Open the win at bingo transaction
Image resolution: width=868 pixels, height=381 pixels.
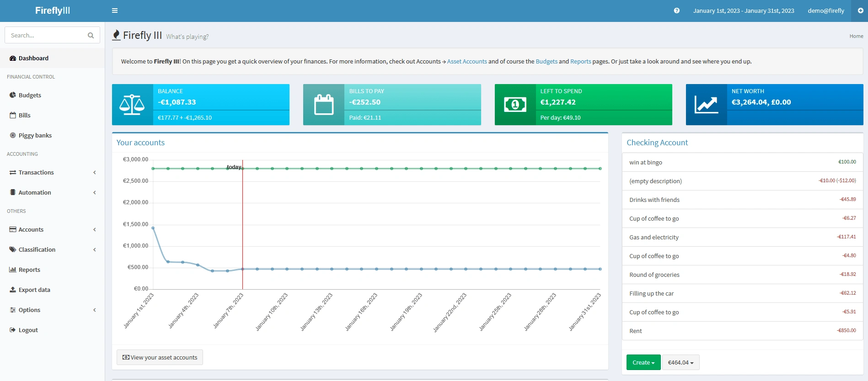click(645, 162)
